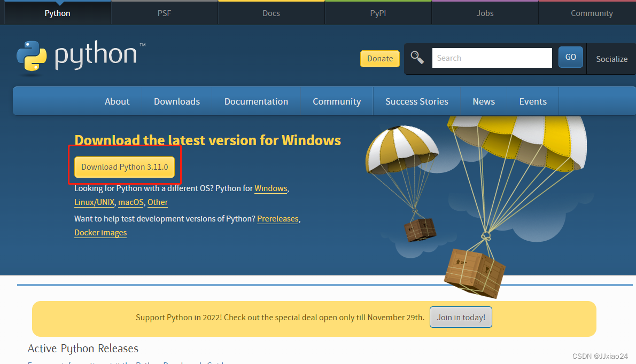
Task: Follow the Other platforms link
Action: coord(158,202)
